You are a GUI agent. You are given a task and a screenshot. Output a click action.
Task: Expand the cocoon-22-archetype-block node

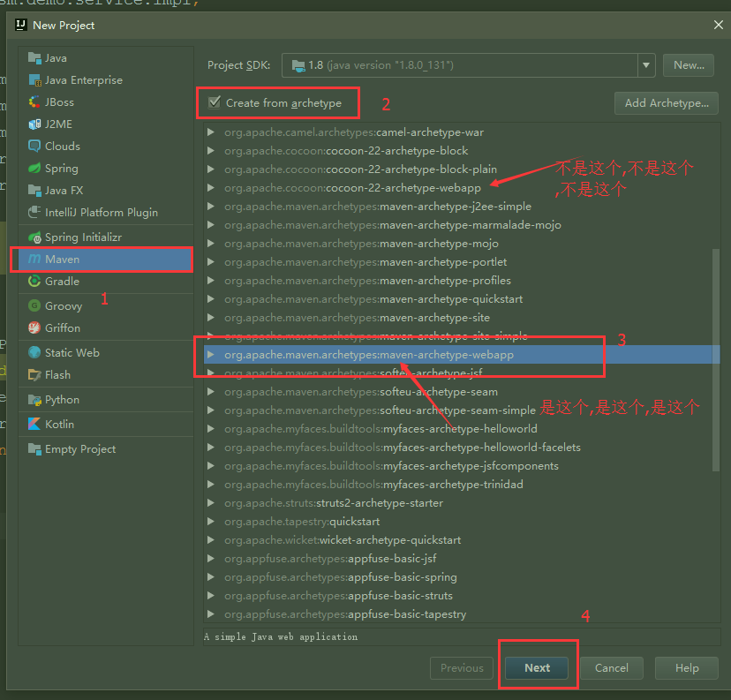pyautogui.click(x=211, y=151)
